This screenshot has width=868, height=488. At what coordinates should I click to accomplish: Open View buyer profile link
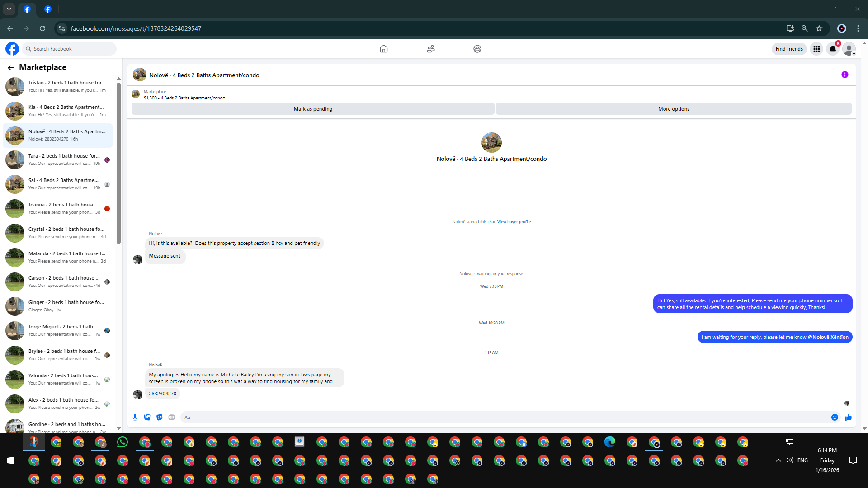[514, 222]
